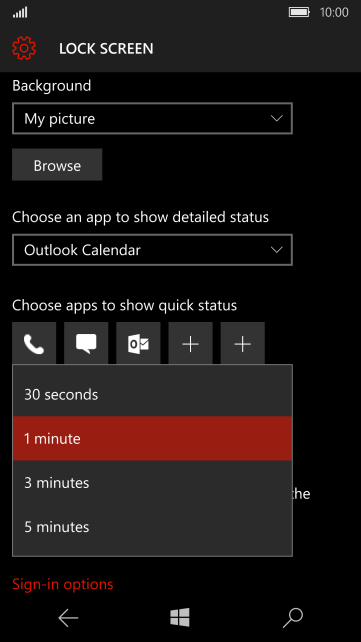Image resolution: width=361 pixels, height=642 pixels.
Task: Tap the Search magnifier button
Action: [293, 618]
